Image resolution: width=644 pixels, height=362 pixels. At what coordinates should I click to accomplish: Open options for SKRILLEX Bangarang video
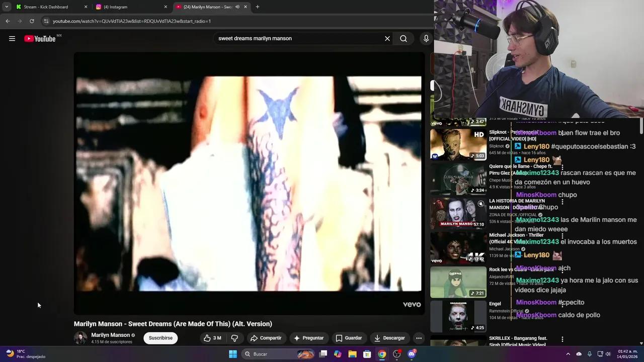pos(562,339)
